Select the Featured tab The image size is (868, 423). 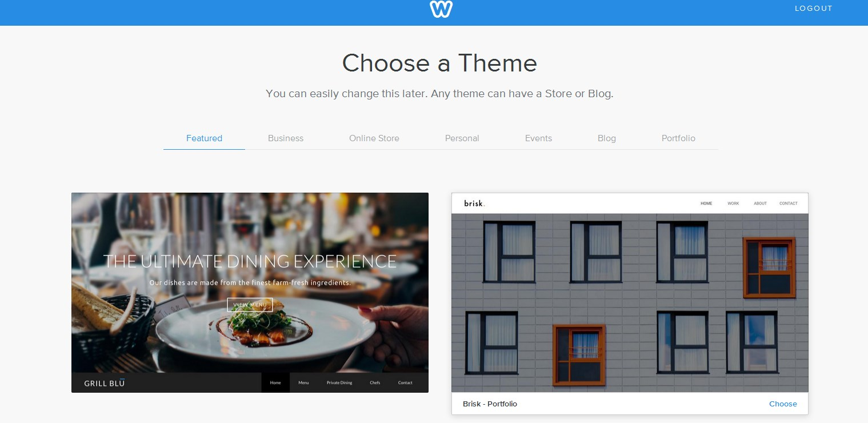pyautogui.click(x=204, y=138)
